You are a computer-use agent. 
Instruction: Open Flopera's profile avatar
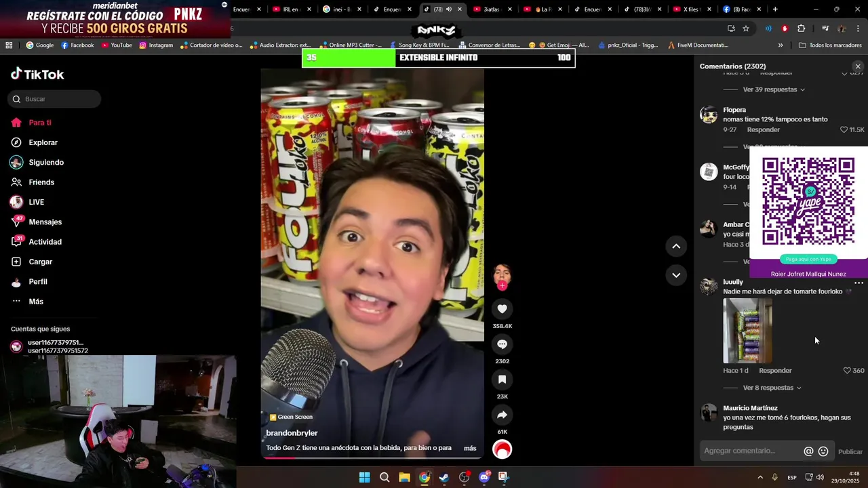pos(709,115)
